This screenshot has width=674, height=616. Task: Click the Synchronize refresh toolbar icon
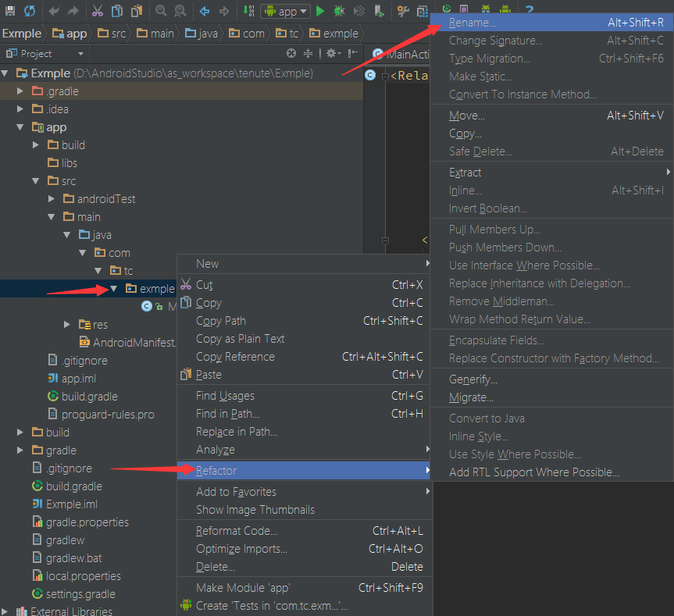[29, 11]
